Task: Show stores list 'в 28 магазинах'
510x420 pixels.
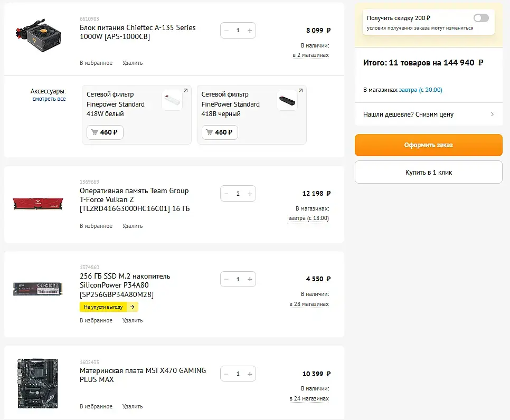Action: tap(309, 304)
